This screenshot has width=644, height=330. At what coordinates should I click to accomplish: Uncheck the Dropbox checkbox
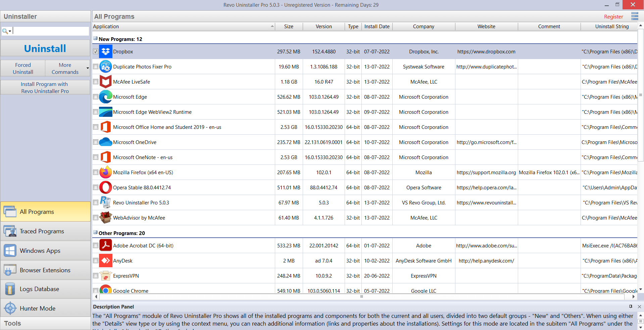[96, 52]
